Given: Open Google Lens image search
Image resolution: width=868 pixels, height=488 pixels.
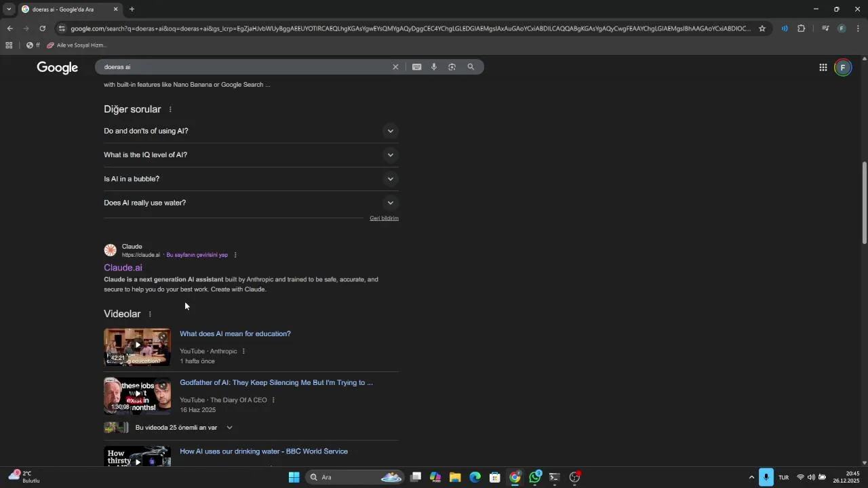Looking at the screenshot, I should click(452, 67).
